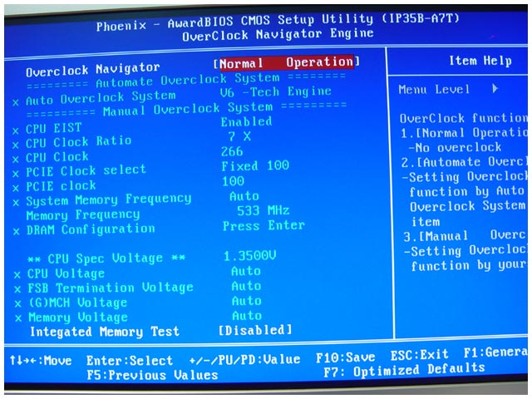
Task: Click the Item Help panel heading
Action: (x=480, y=61)
